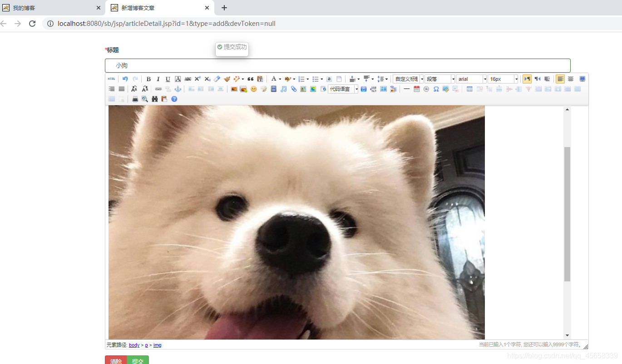
Task: Open the line spacing dropdown
Action: [387, 79]
